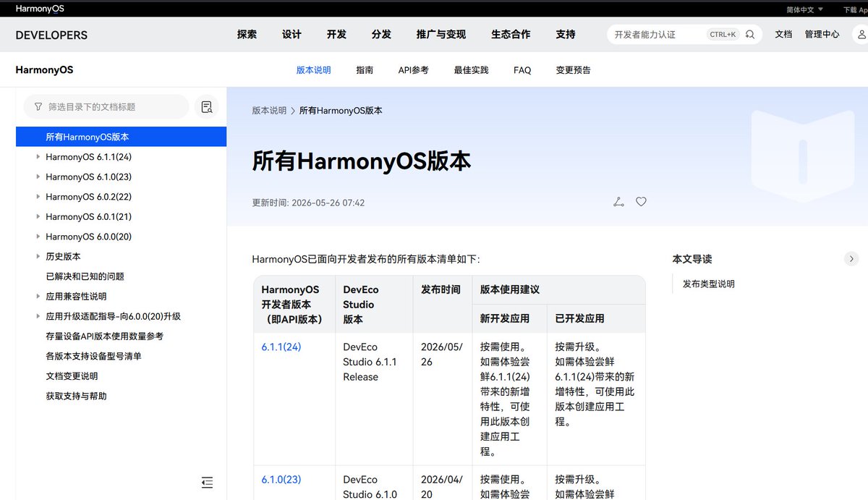
Task: Select 所有HarmonyOS版本 in the sidebar
Action: [121, 137]
